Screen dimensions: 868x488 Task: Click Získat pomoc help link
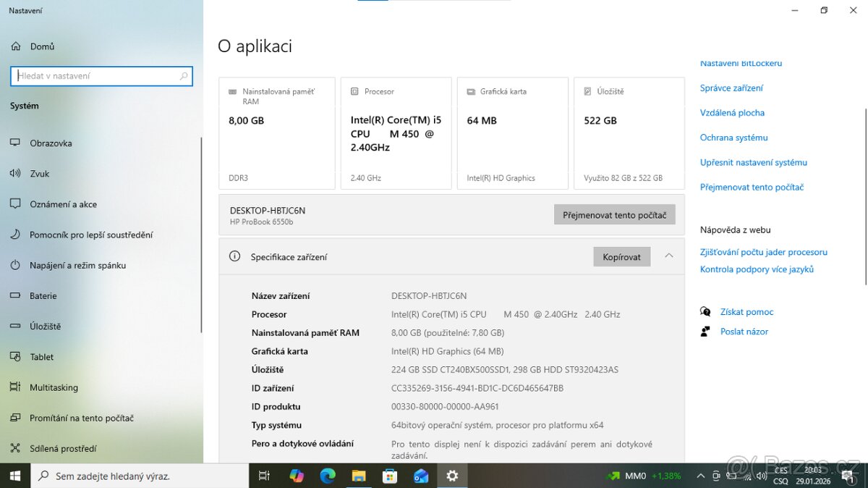tap(746, 312)
